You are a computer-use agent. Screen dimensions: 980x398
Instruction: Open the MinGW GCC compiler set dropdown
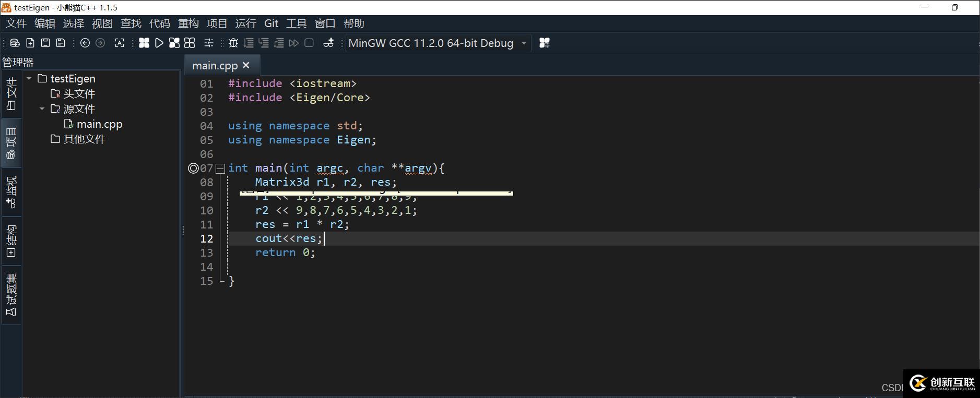coord(438,43)
